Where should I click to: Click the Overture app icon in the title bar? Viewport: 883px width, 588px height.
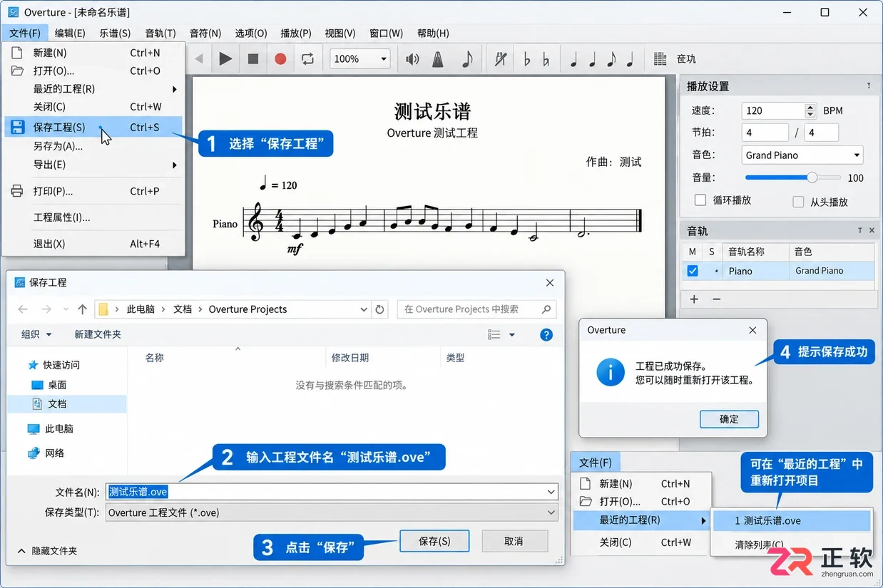(x=13, y=12)
